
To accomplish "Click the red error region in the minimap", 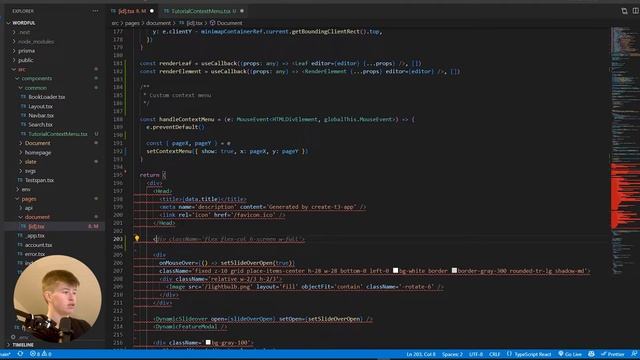I will (625, 196).
